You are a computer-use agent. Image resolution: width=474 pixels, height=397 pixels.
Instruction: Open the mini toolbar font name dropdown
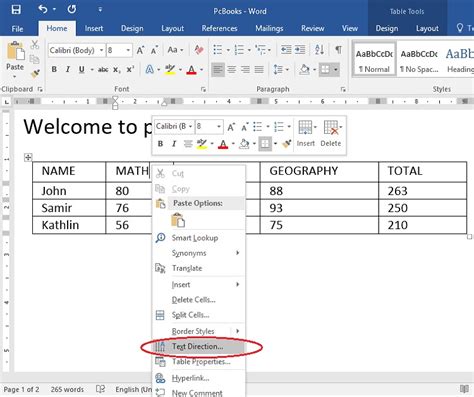190,127
